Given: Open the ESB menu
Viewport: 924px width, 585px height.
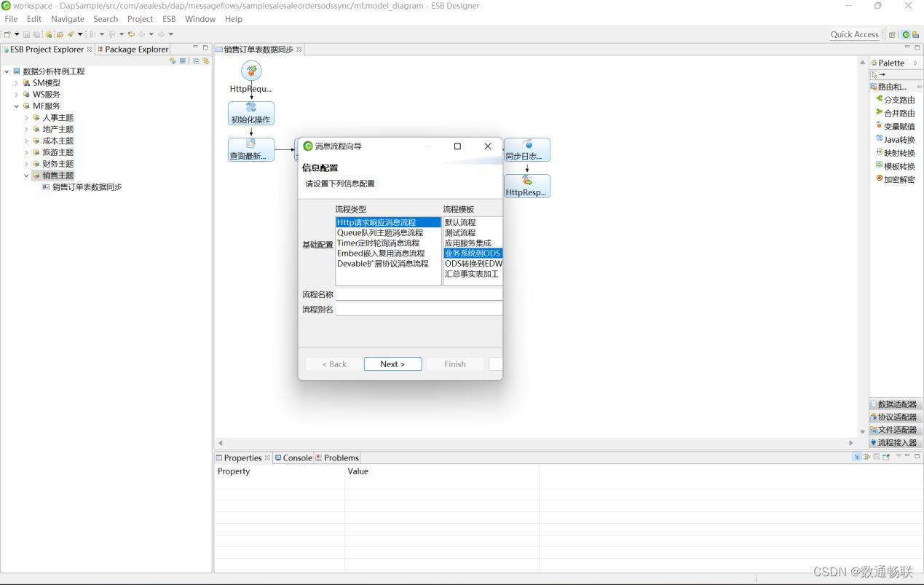Looking at the screenshot, I should tap(169, 19).
